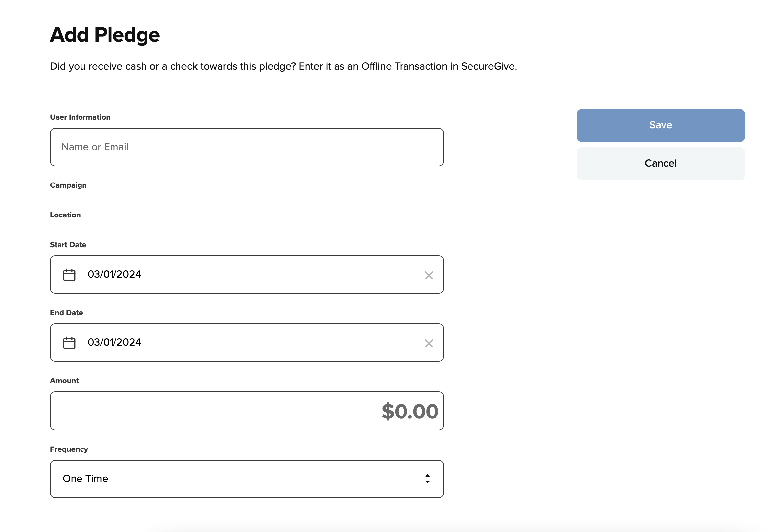Click the Start Date label
This screenshot has height=532, width=776.
(68, 245)
